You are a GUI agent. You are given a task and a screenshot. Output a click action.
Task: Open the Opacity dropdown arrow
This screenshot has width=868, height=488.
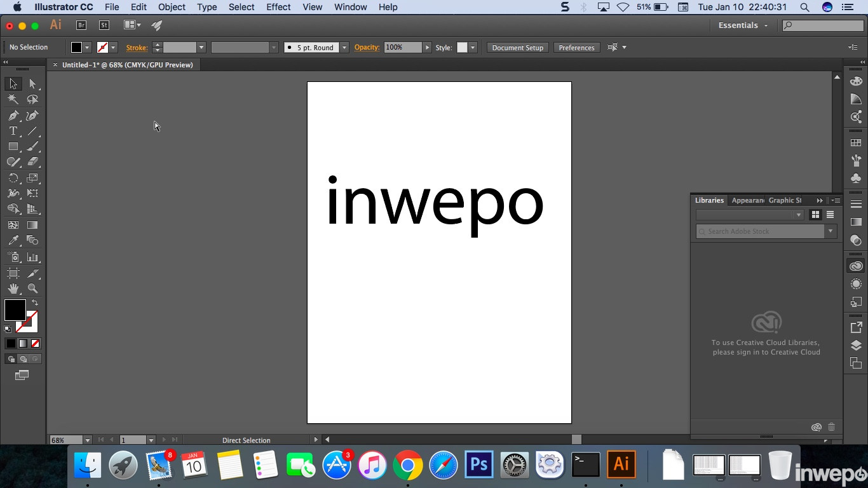click(x=427, y=48)
